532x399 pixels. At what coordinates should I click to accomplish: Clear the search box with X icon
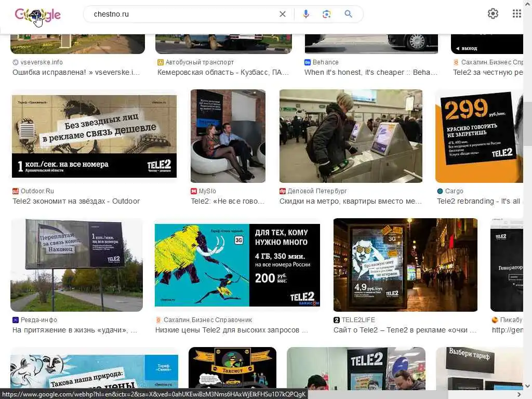tap(282, 14)
